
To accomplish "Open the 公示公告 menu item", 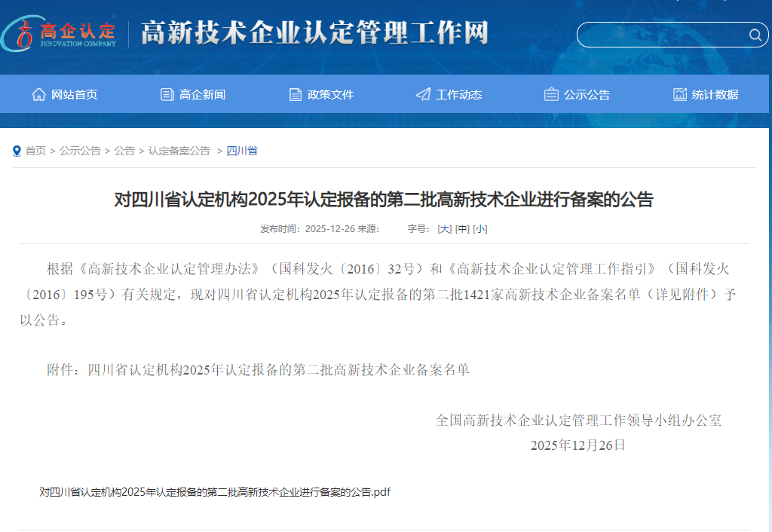I will (587, 94).
